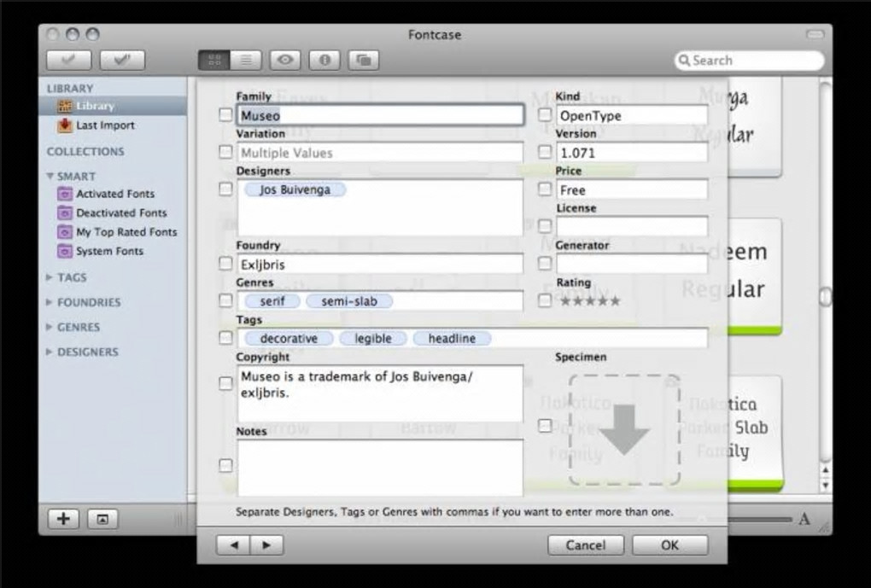Go to previous font with left arrow

(233, 545)
